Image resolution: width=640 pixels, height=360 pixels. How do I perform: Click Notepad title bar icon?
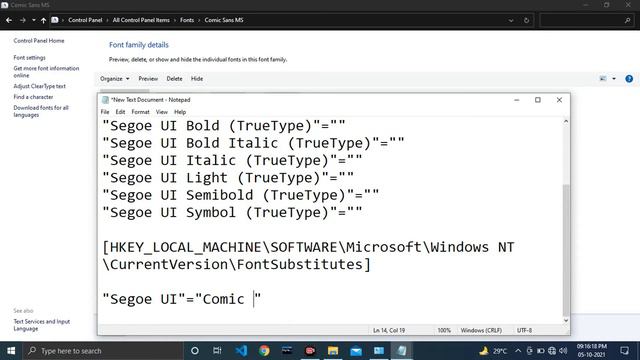pos(105,100)
